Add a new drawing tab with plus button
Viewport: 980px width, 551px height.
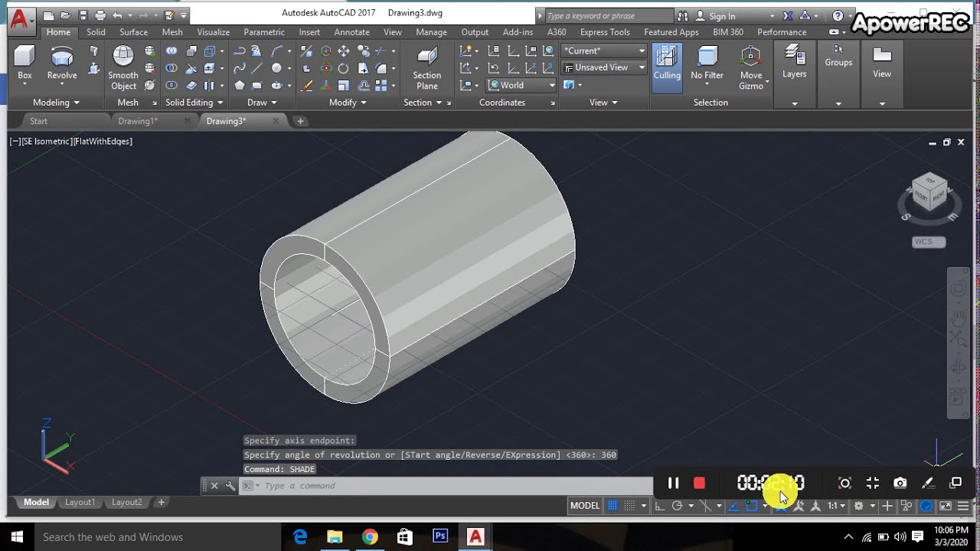point(300,121)
